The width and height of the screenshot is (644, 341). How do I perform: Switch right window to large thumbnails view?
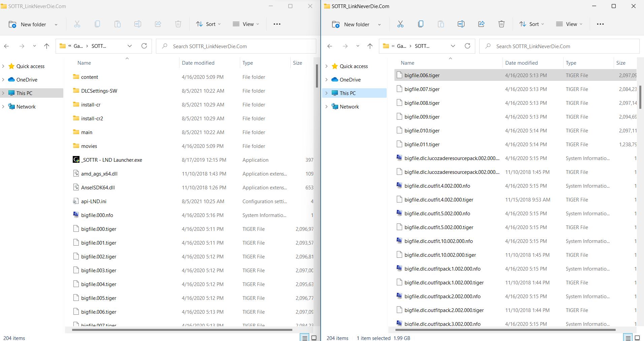(637, 338)
